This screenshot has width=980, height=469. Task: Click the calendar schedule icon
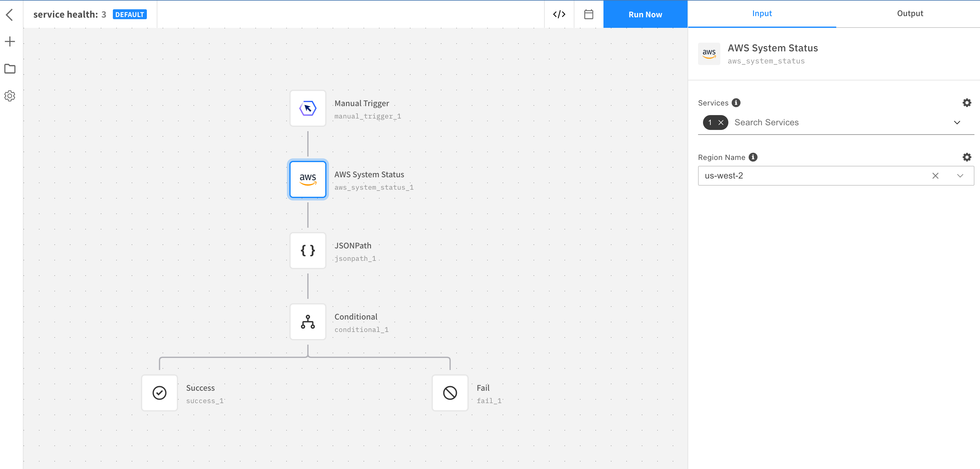(589, 15)
